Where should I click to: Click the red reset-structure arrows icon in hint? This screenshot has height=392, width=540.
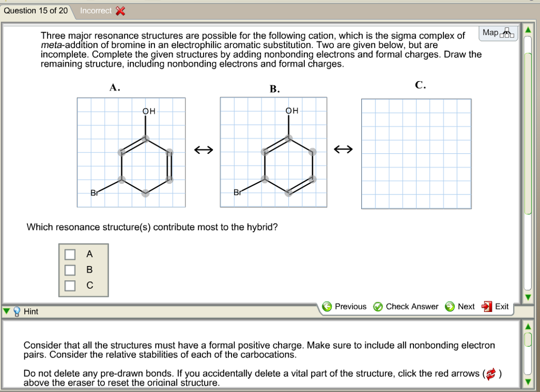point(491,373)
